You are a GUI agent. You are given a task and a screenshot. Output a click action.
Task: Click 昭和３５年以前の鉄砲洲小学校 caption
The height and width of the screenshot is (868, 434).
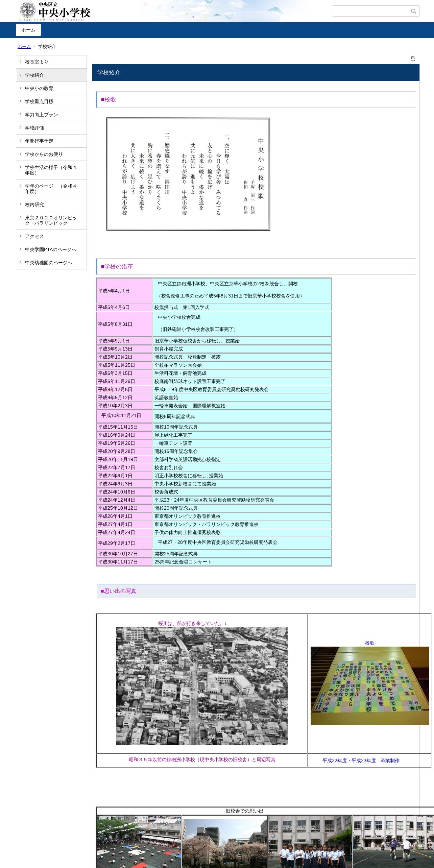click(202, 759)
